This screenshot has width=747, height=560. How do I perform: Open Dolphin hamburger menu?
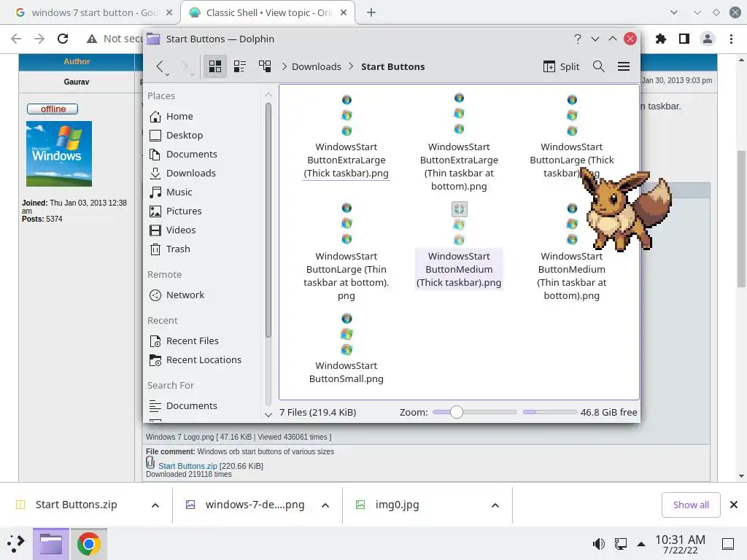click(624, 66)
